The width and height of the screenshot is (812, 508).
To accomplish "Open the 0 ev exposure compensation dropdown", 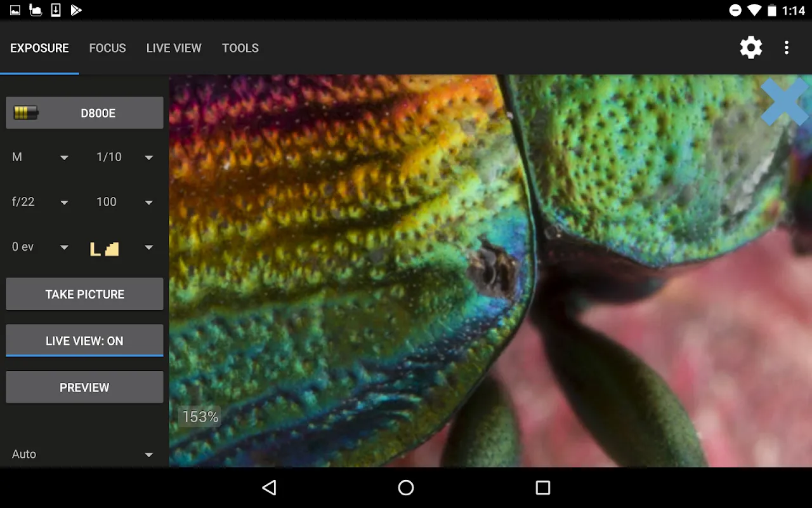I will [x=40, y=247].
